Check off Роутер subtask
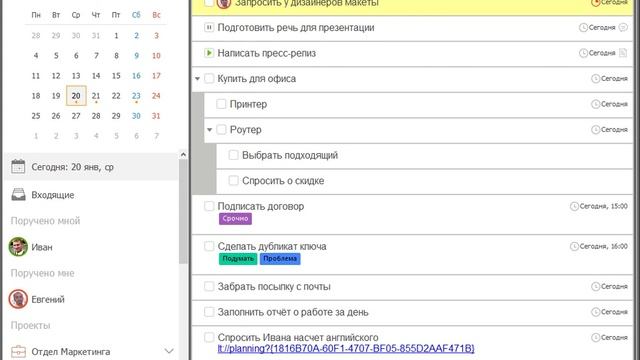 coord(221,129)
